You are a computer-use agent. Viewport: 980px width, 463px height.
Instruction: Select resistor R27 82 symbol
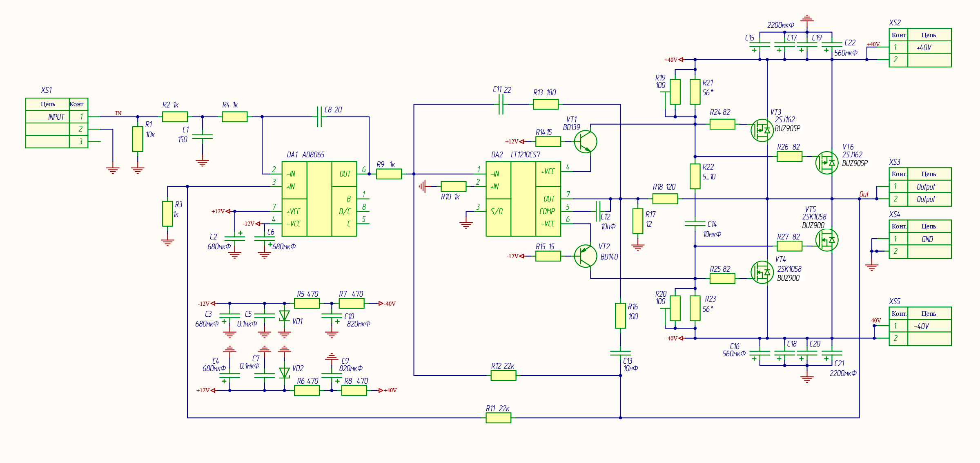click(x=790, y=246)
